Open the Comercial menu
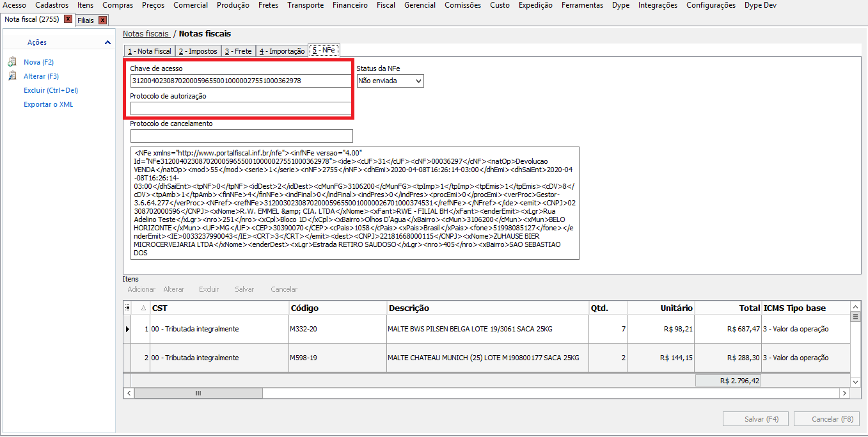The image size is (868, 437). tap(191, 5)
